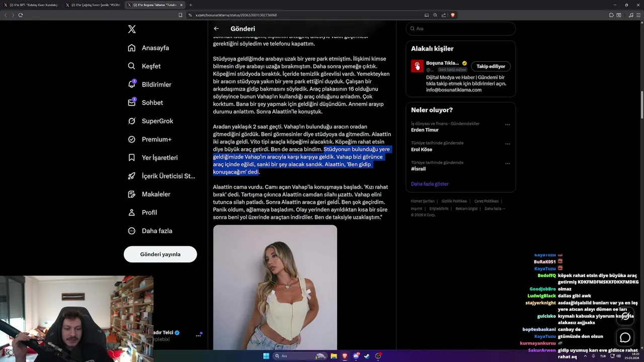Viewport: 644px width, 362px height.
Task: Open the Brave main menu icon
Action: point(639,15)
